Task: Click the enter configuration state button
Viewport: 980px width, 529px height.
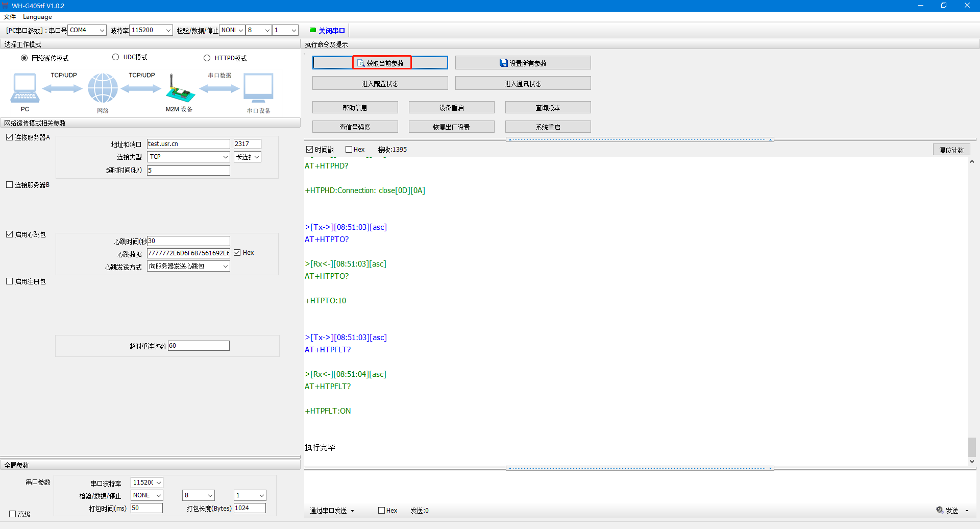Action: click(380, 83)
